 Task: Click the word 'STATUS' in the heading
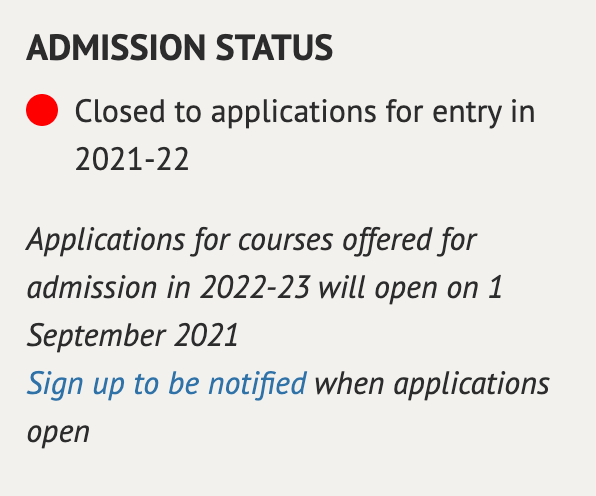274,48
